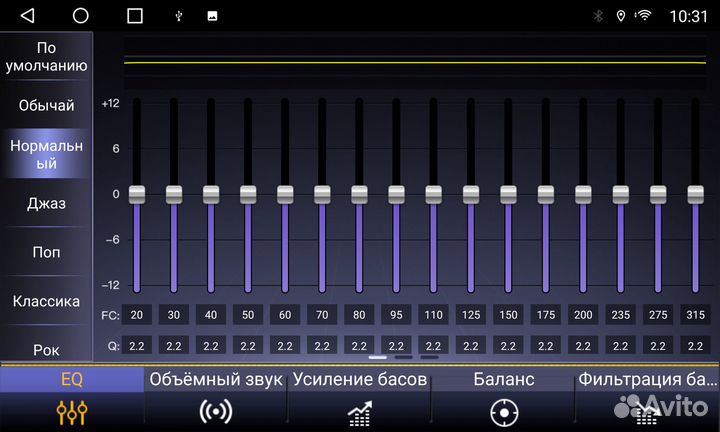This screenshot has width=720, height=432.
Task: Tap the Android back navigation icon
Action: tap(27, 16)
